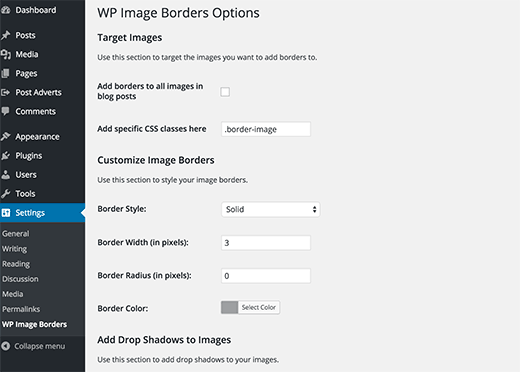Click the 'Use this section to target the images' description
520x372 pixels.
tap(207, 57)
